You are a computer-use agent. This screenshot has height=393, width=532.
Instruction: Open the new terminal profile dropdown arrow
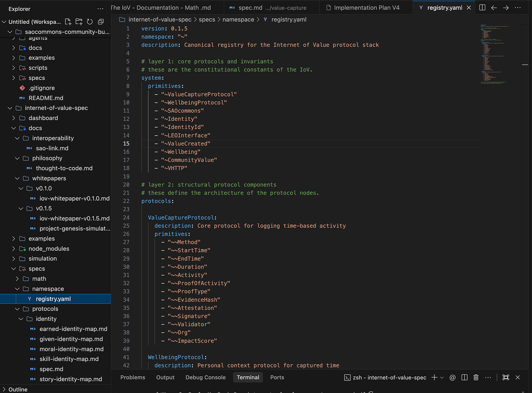click(x=442, y=377)
